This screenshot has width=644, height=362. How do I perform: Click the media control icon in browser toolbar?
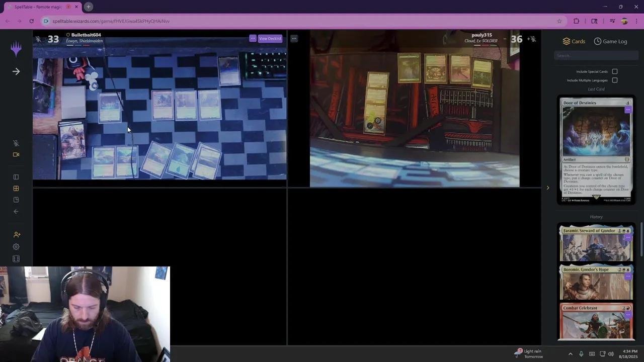pyautogui.click(x=612, y=21)
